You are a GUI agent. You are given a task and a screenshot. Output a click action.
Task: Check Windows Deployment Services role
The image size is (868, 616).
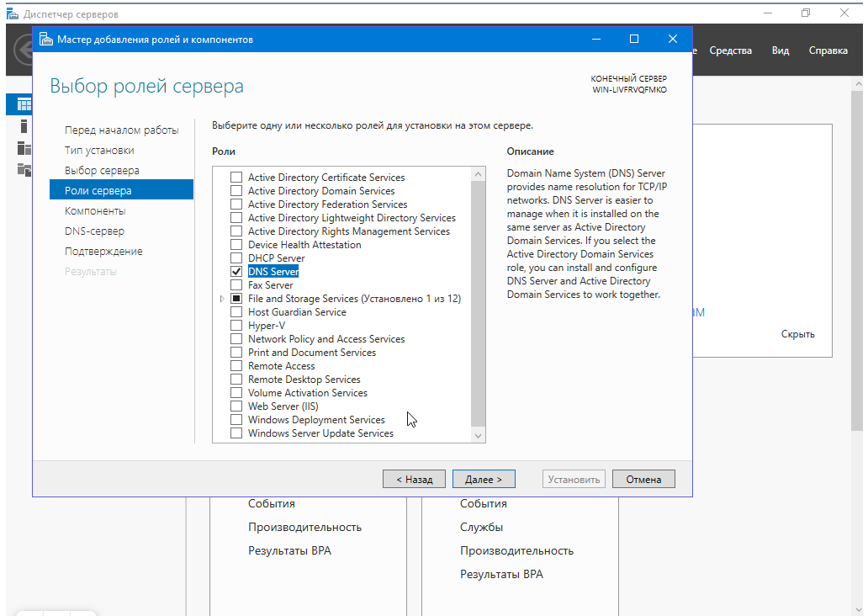236,420
